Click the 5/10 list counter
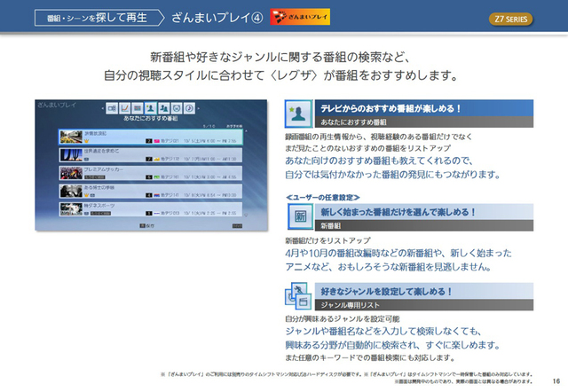This screenshot has height=392, width=568. click(209, 126)
